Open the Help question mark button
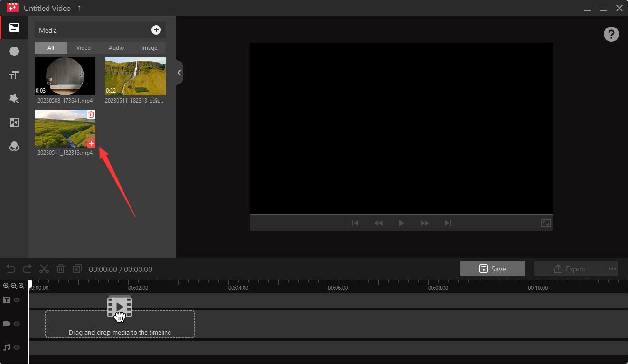Viewport: 628px width, 364px height. click(x=611, y=34)
